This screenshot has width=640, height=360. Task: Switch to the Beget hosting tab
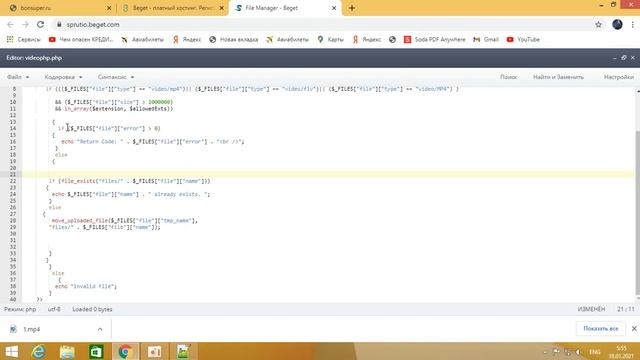[172, 8]
